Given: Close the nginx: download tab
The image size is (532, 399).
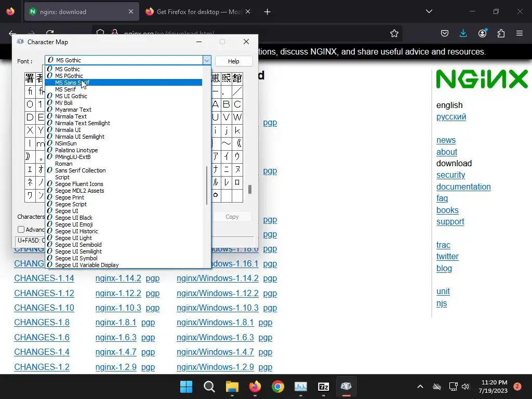Looking at the screenshot, I should click(131, 12).
